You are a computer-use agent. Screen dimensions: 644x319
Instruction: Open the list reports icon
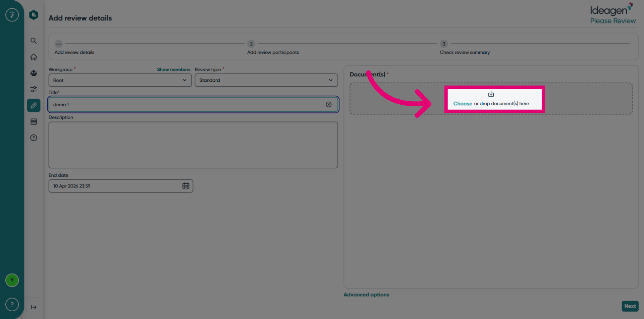tap(34, 122)
